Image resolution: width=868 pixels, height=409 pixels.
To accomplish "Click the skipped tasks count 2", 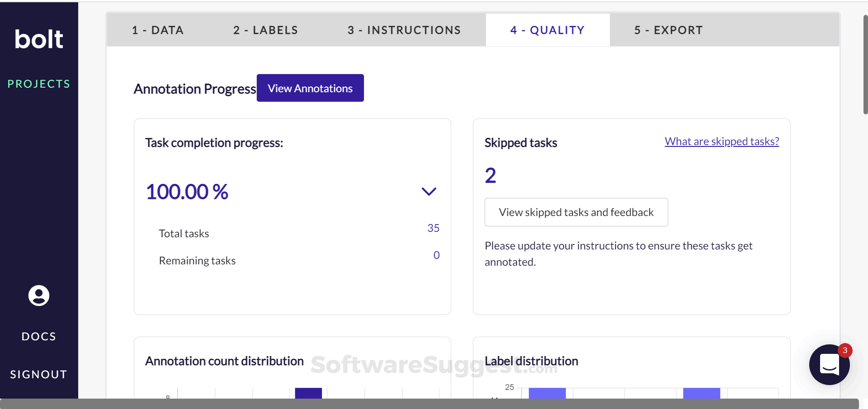I will 491,175.
